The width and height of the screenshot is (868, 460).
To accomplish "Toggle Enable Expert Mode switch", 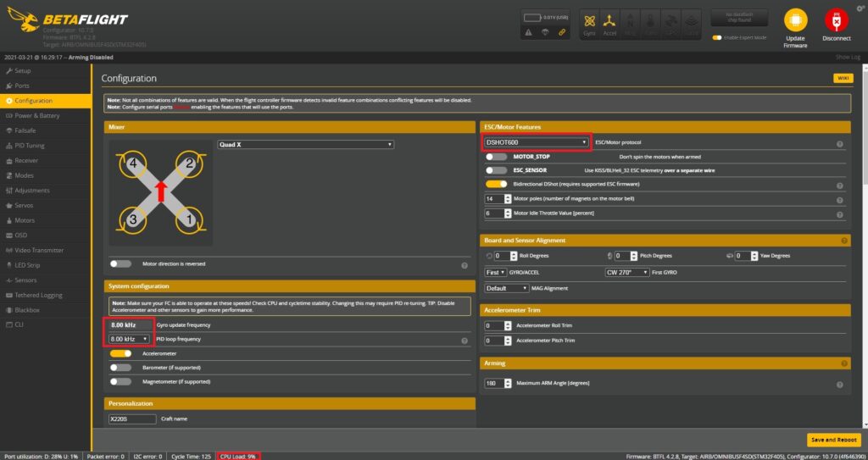I will [717, 37].
